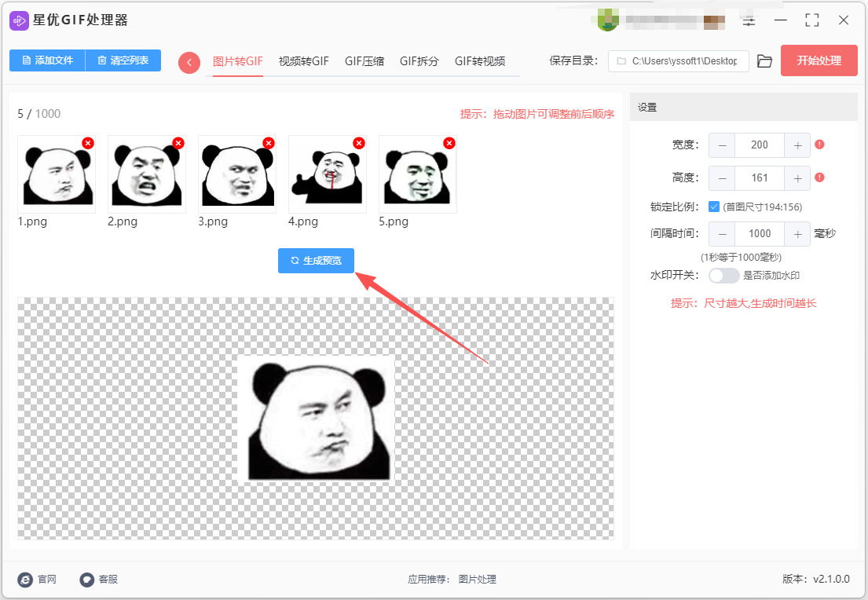Click the 开始处理 button

pos(819,60)
